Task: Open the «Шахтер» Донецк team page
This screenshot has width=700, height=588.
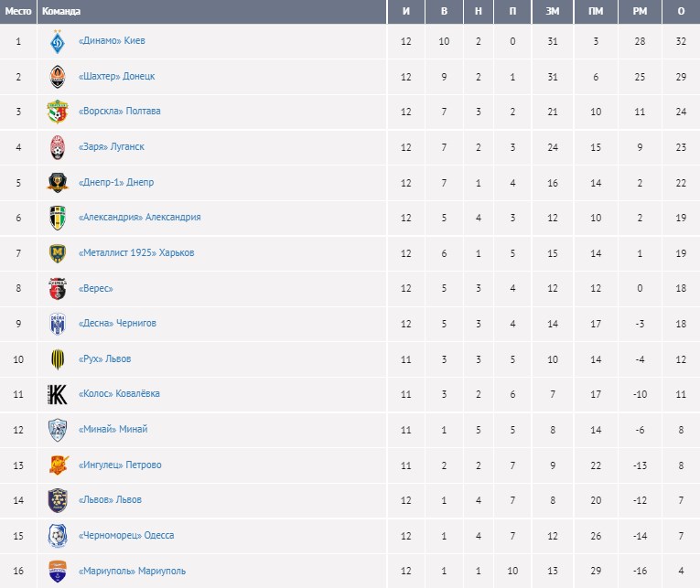Action: (x=116, y=77)
